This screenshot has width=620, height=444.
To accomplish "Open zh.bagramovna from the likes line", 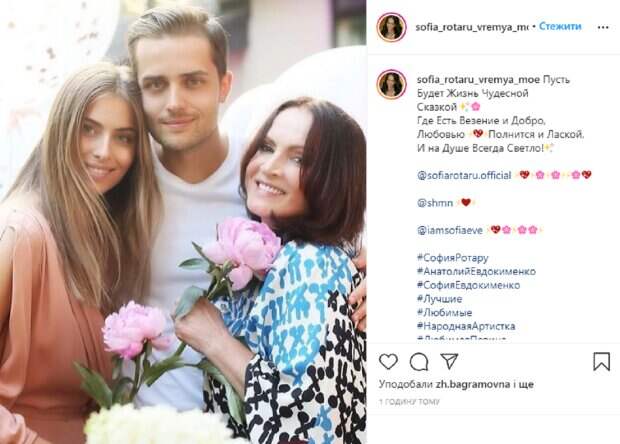I will point(473,384).
